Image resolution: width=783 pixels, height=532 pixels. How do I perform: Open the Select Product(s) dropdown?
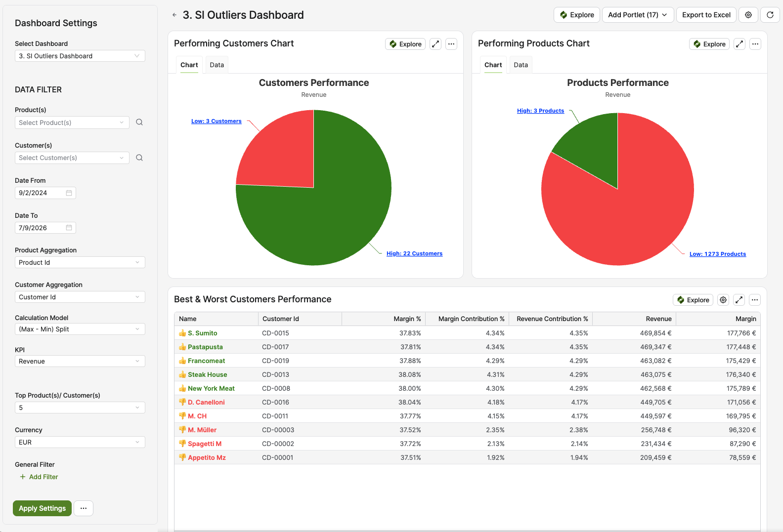[72, 123]
